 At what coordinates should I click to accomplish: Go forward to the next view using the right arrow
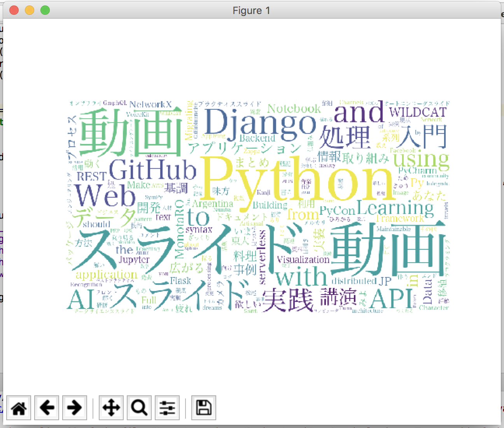pos(74,407)
